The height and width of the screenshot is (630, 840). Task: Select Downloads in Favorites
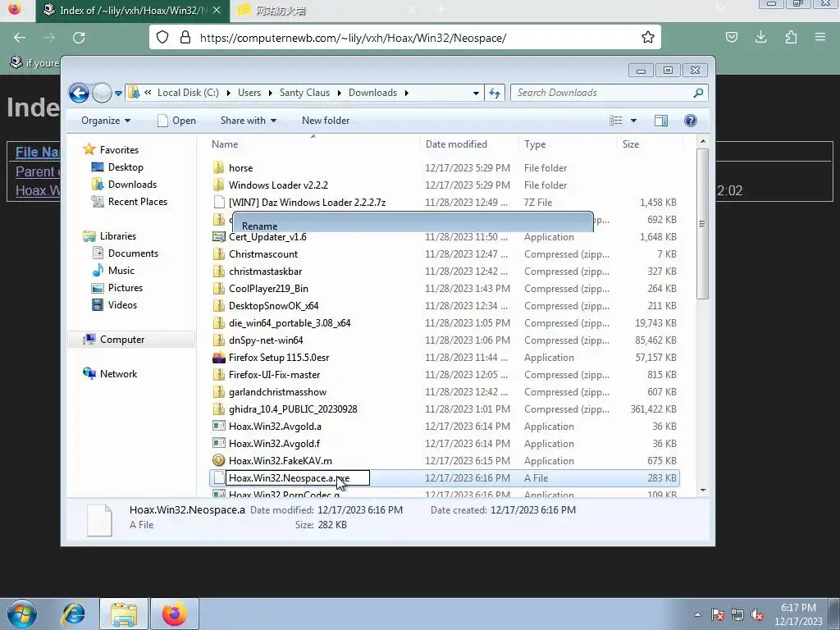pyautogui.click(x=125, y=185)
